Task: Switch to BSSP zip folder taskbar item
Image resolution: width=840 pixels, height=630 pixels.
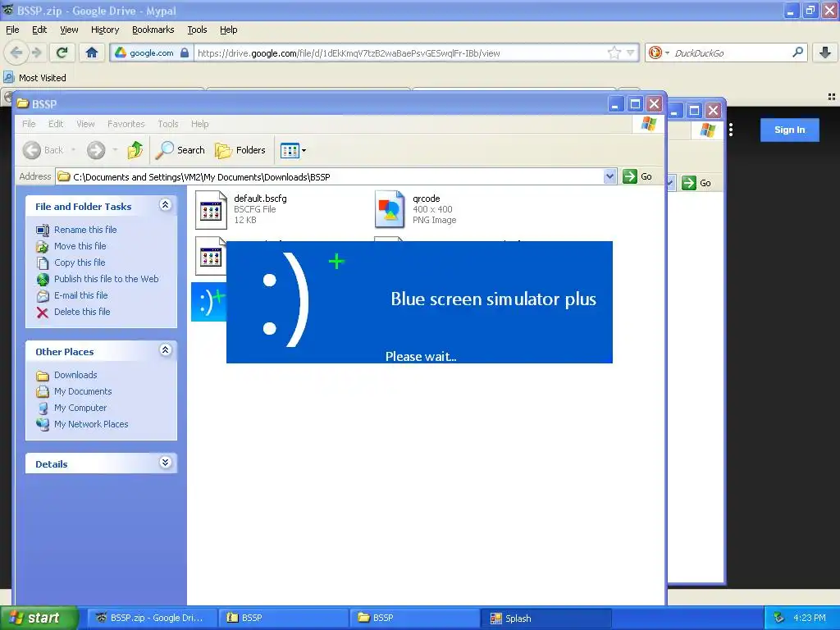Action: click(283, 618)
